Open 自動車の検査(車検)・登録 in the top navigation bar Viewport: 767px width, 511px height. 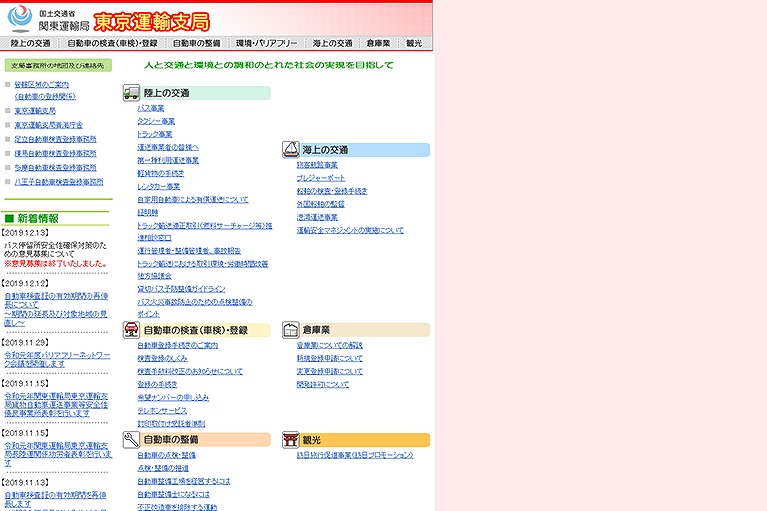[x=113, y=43]
